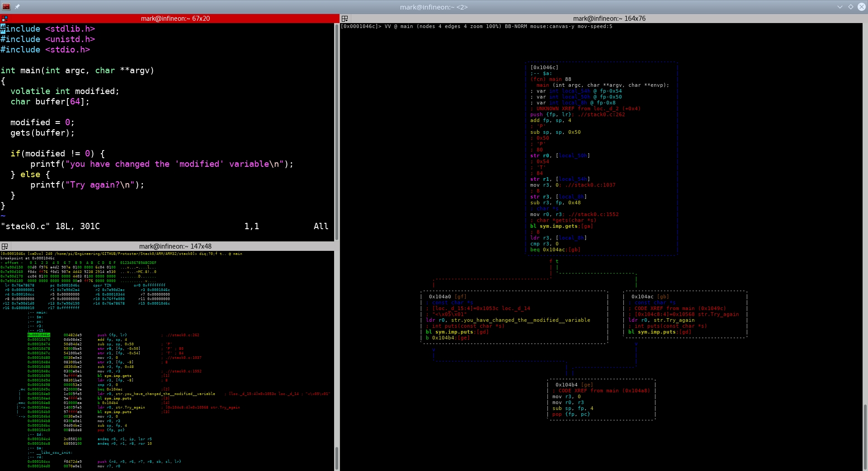Maximize the window with the diamond button

click(850, 7)
